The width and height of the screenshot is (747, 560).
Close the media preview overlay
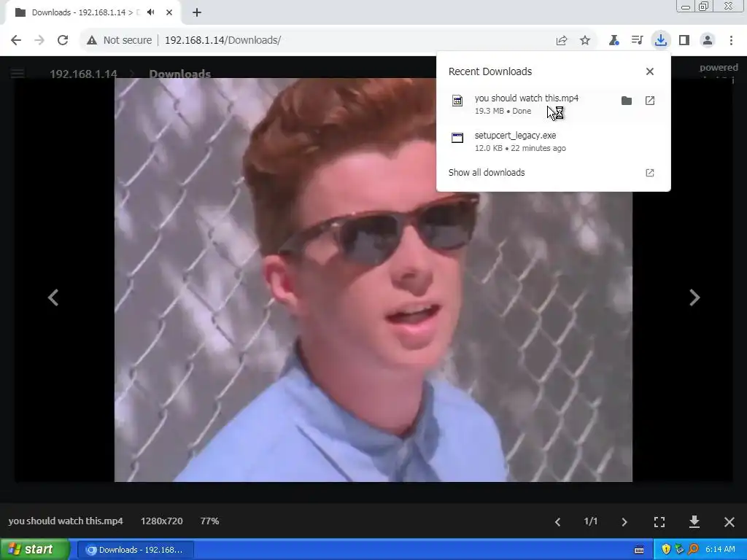pyautogui.click(x=729, y=522)
